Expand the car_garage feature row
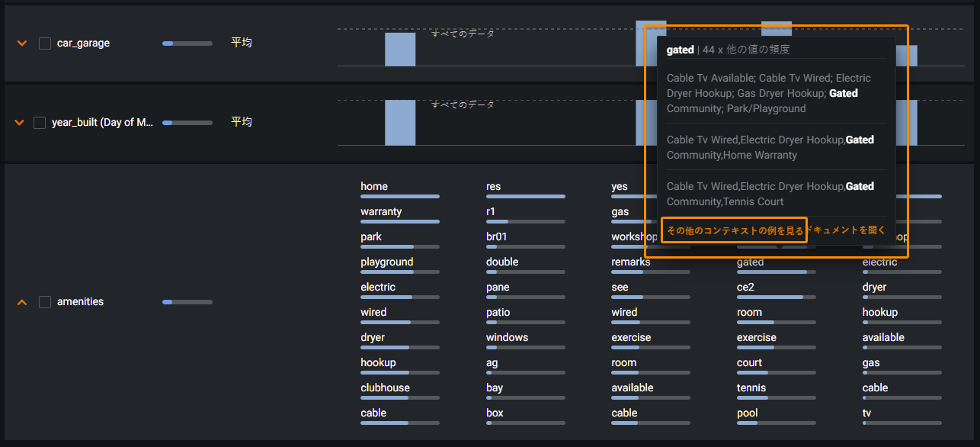980x447 pixels. (22, 43)
